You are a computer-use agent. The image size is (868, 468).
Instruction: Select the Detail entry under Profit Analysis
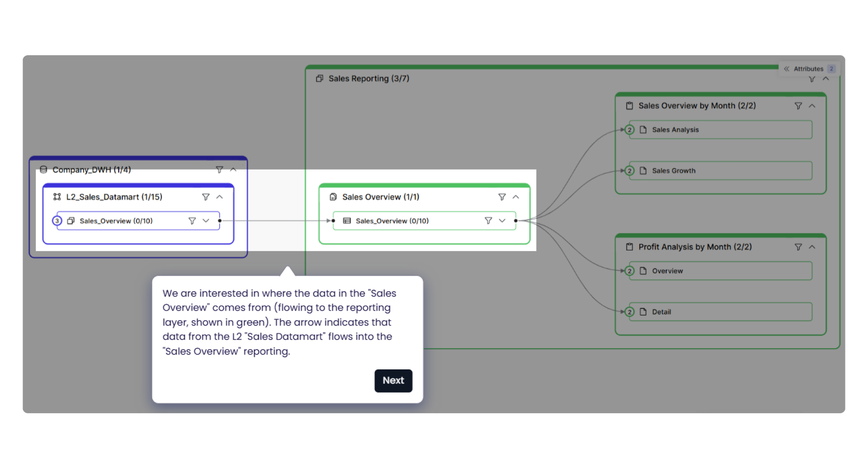661,312
